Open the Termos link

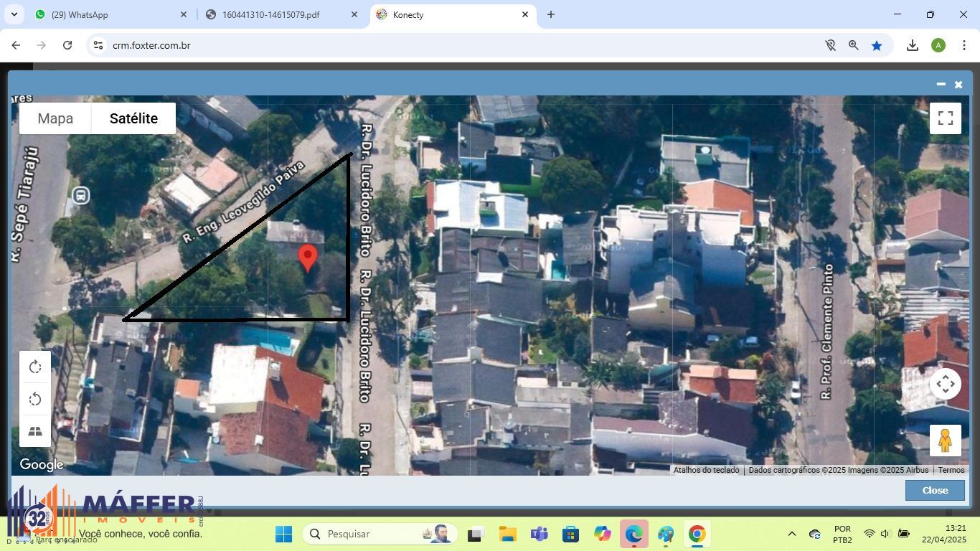[x=951, y=470]
